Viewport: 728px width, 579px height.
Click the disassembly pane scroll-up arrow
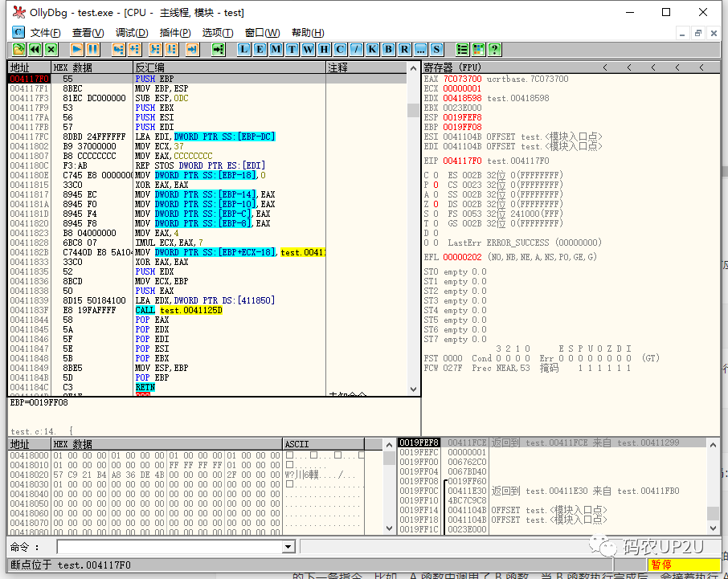point(413,68)
